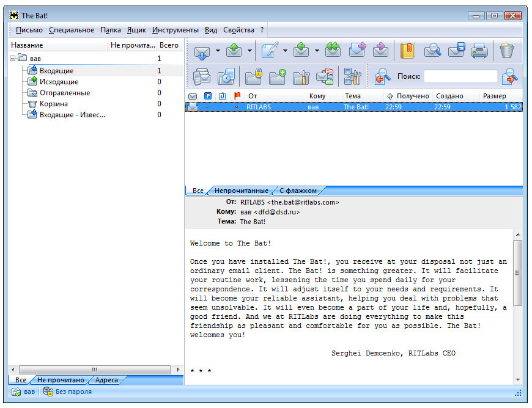Open the Address book icon
Image resolution: width=532 pixels, height=408 pixels.
click(x=408, y=51)
